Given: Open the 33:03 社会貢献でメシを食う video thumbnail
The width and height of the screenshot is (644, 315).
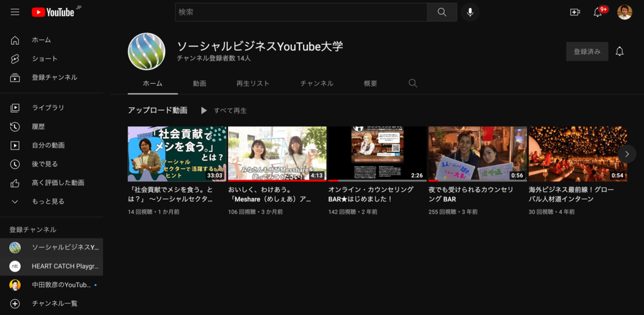Looking at the screenshot, I should click(x=177, y=154).
